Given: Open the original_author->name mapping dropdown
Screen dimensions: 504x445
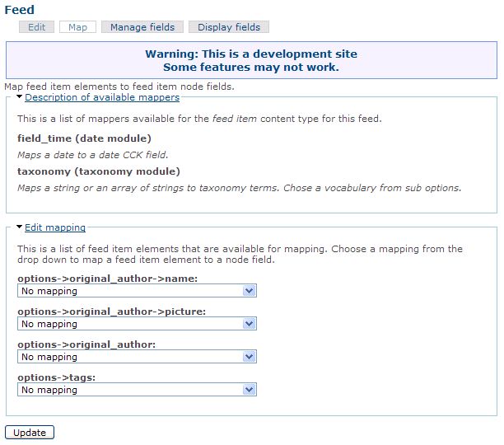Looking at the screenshot, I should (x=137, y=291).
